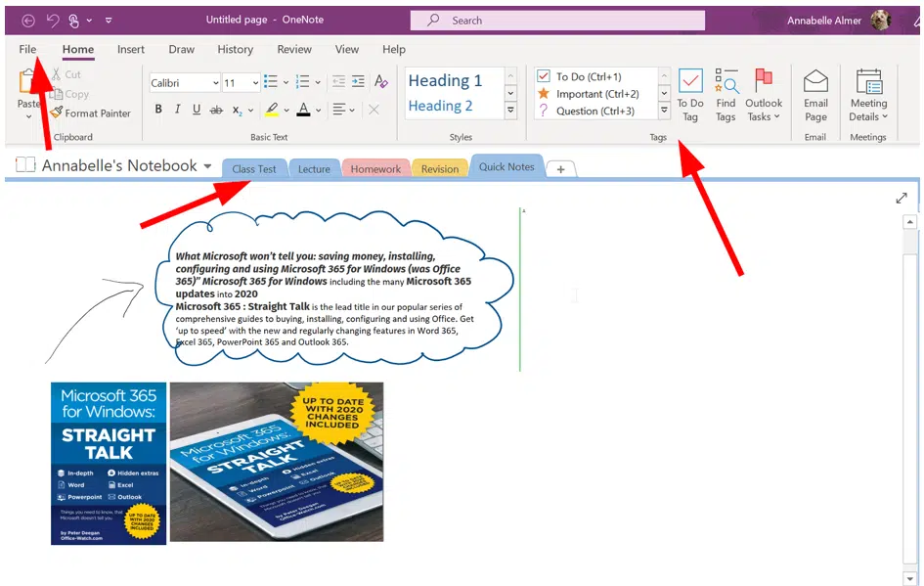Open the highlight color picker arrow

point(286,111)
